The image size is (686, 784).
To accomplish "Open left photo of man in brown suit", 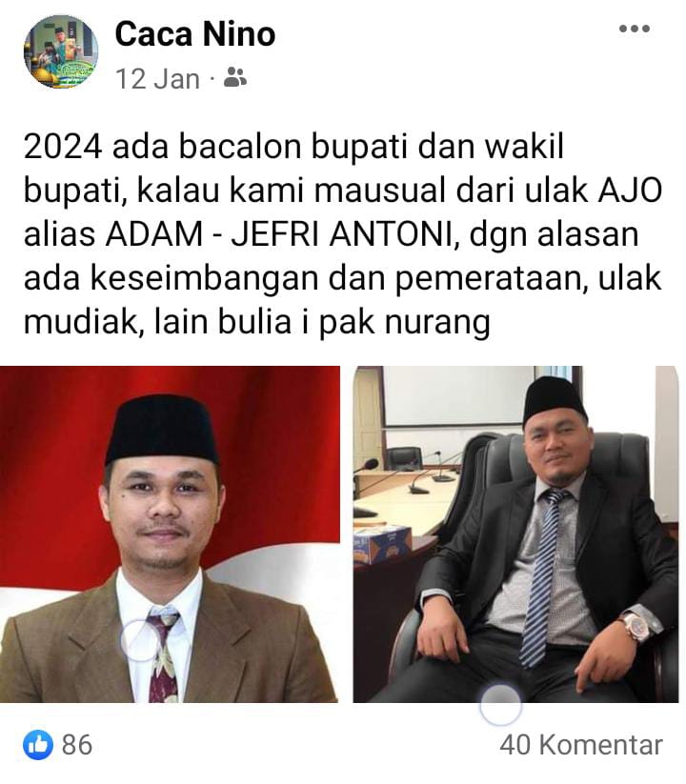I will pyautogui.click(x=170, y=534).
